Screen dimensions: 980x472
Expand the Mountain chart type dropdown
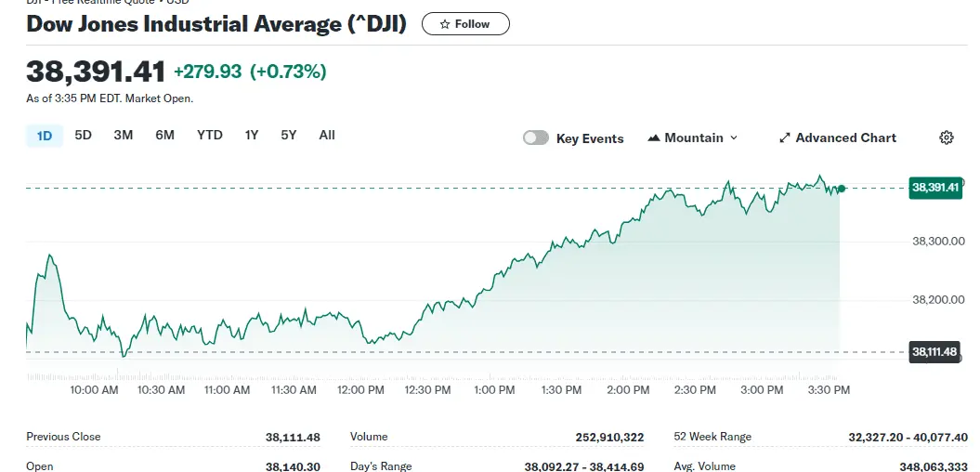[693, 138]
